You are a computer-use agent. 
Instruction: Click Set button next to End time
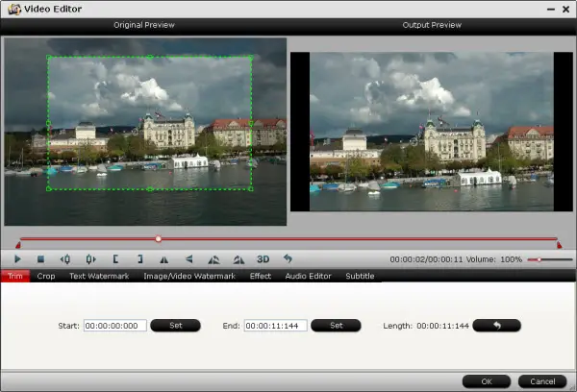(336, 326)
